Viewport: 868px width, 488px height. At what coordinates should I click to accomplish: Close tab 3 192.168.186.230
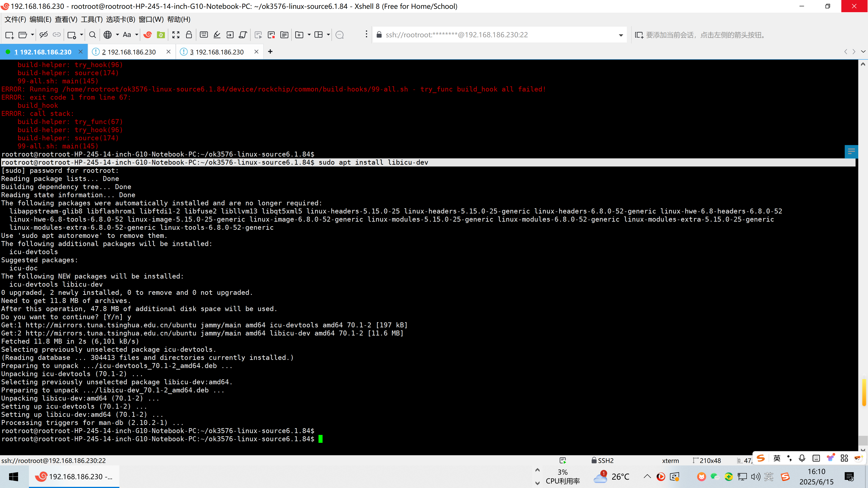tap(256, 52)
